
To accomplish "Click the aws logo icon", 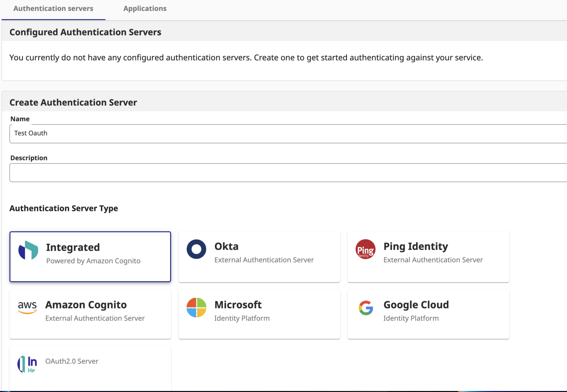I will 27,307.
